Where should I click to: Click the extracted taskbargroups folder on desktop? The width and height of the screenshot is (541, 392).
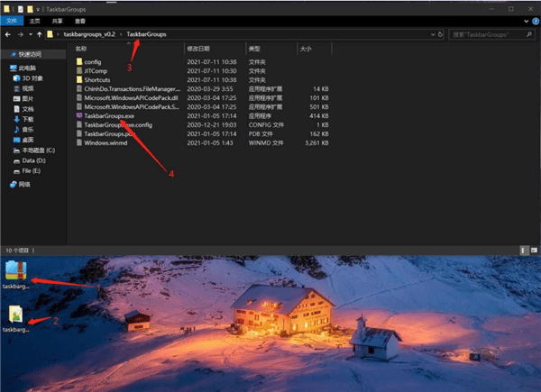coord(16,317)
